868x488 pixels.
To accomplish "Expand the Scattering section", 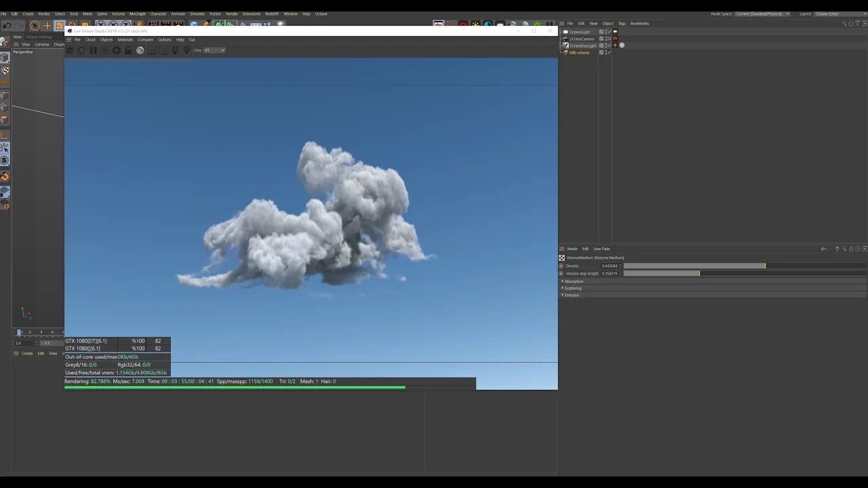I will [573, 288].
